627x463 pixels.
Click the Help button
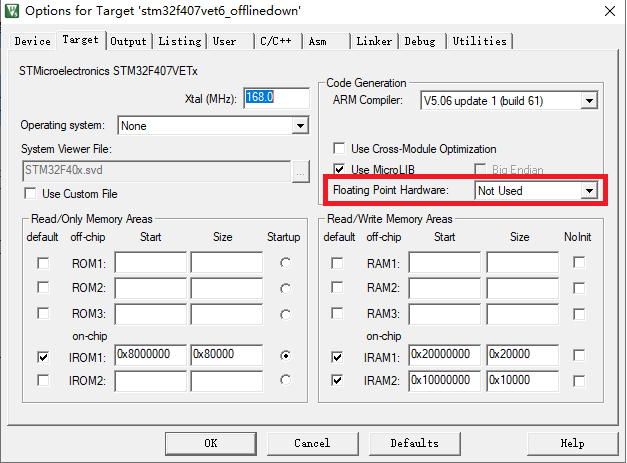pos(572,443)
